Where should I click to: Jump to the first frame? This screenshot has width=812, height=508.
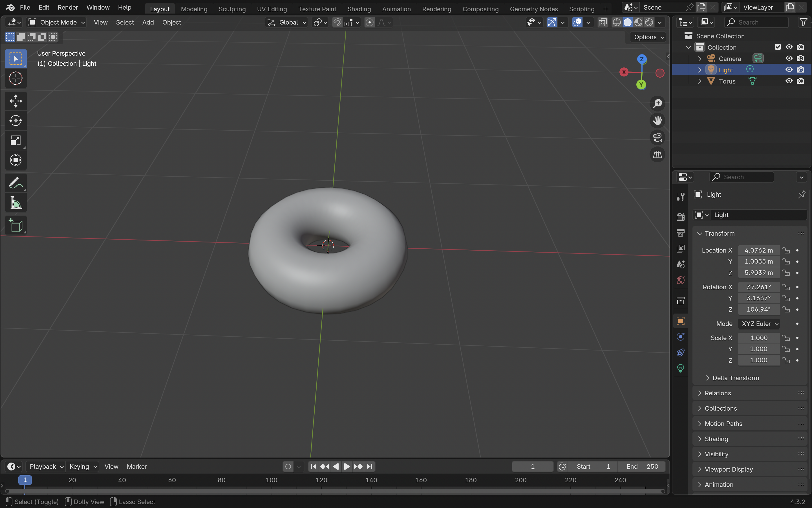pos(314,467)
